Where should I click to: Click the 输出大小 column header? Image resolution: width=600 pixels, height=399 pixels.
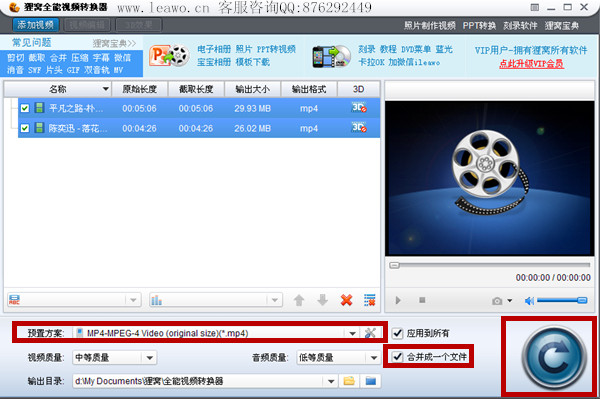[253, 89]
